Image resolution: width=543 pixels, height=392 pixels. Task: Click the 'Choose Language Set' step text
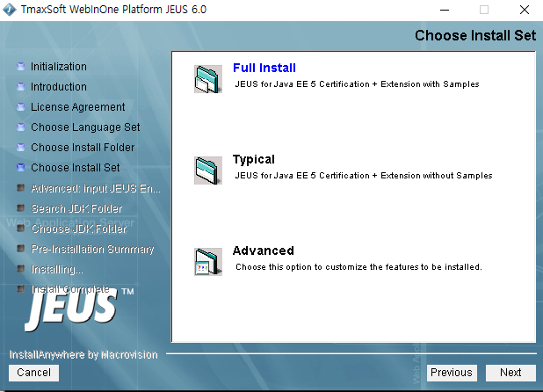point(85,127)
